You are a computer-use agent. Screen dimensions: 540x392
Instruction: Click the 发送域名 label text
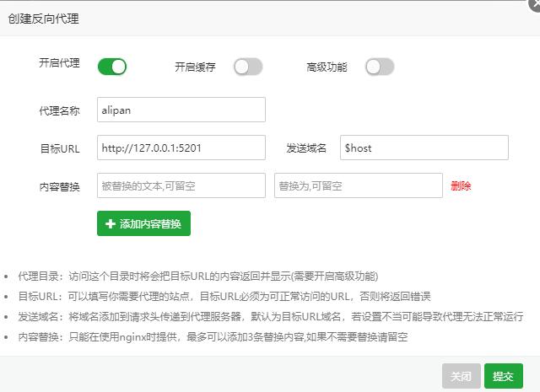coord(306,148)
